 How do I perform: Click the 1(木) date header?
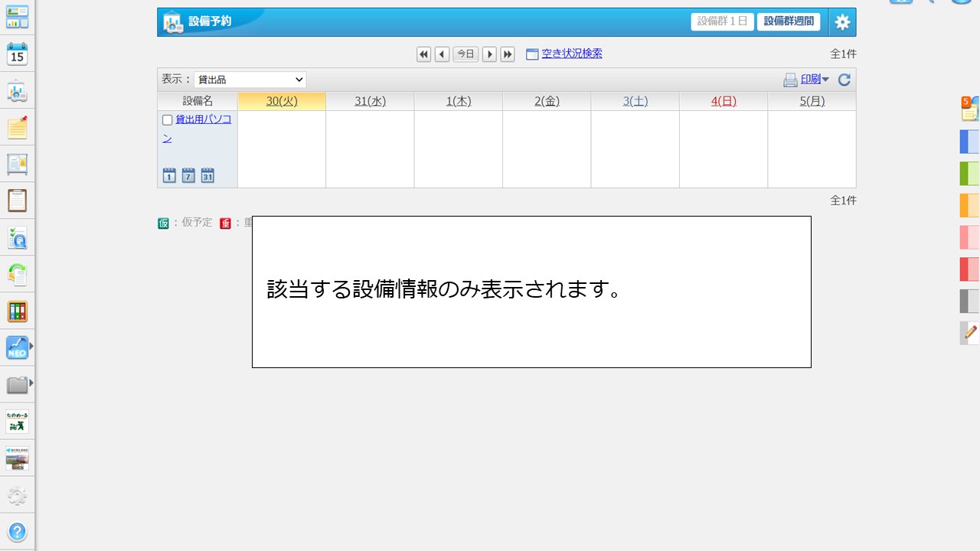tap(459, 101)
